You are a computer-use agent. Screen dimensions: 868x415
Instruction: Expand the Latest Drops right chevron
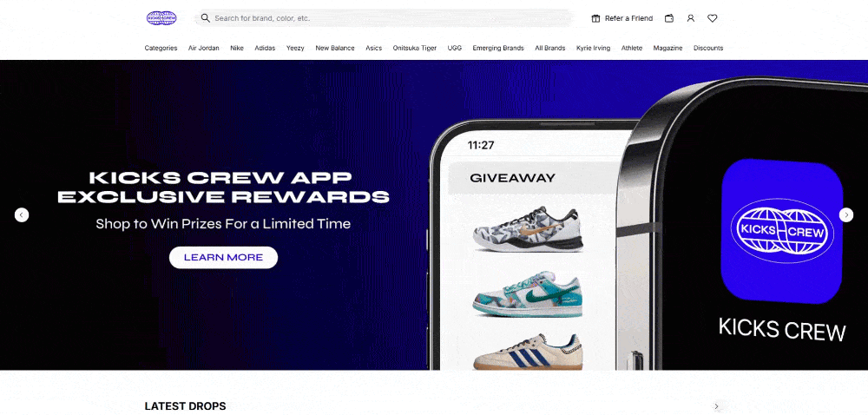coord(716,406)
